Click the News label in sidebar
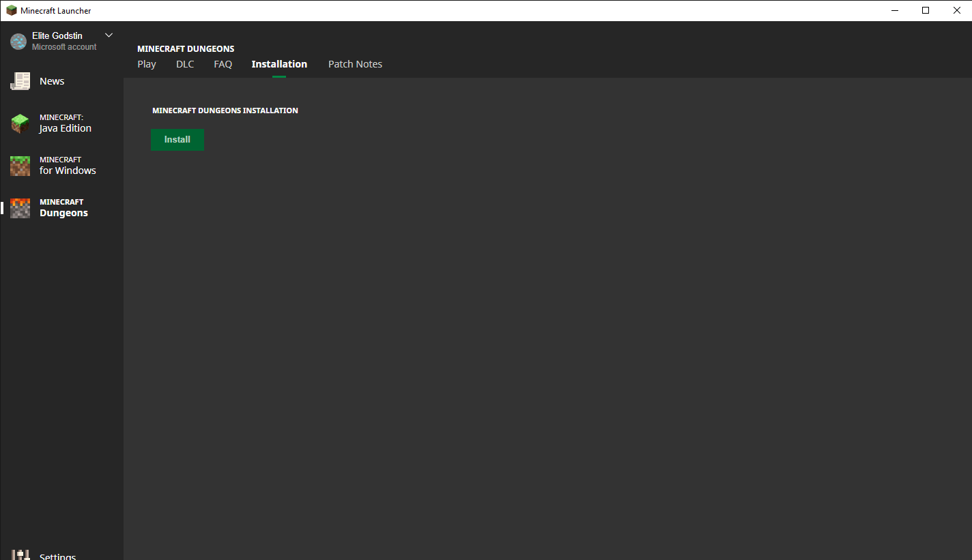972x560 pixels. (52, 81)
